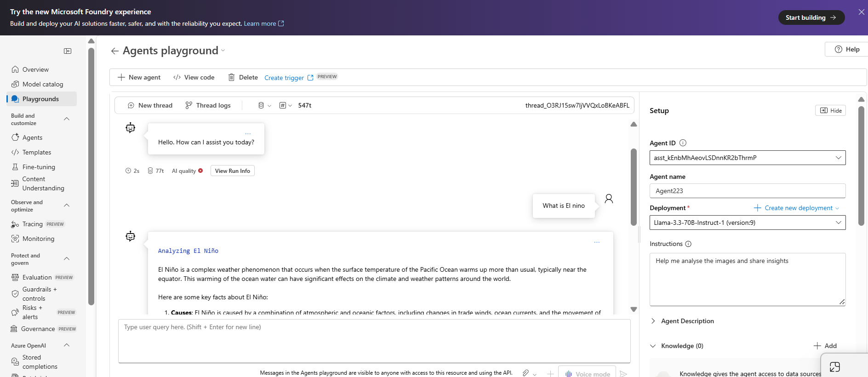The width and height of the screenshot is (868, 377).
Task: Click the Agent name input field
Action: click(748, 191)
